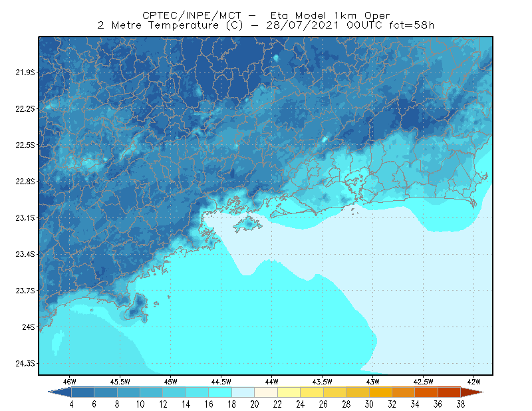Click the dark blue left arrow below 4

click(x=60, y=392)
